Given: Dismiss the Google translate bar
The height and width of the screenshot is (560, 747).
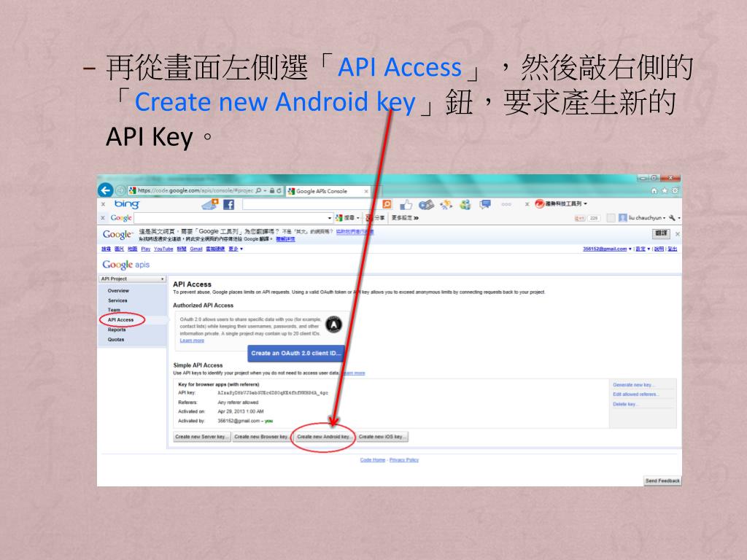Looking at the screenshot, I should pyautogui.click(x=677, y=234).
